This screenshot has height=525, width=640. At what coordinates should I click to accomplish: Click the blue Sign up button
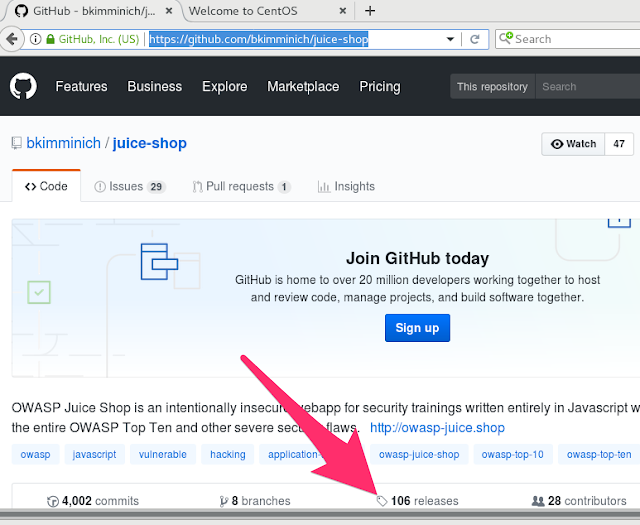point(417,328)
